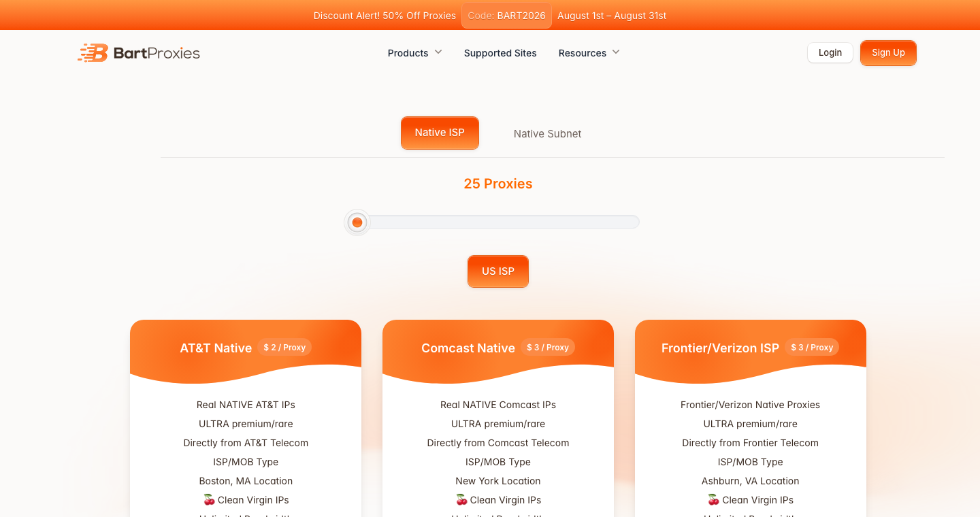
Task: Click "Frontier/Verizon Native Proxies" text
Action: 750,405
